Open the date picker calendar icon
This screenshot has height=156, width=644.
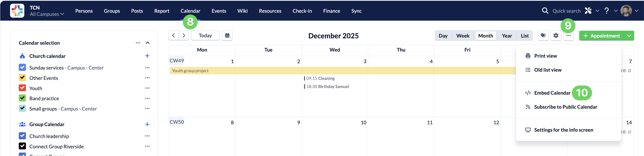pyautogui.click(x=227, y=35)
